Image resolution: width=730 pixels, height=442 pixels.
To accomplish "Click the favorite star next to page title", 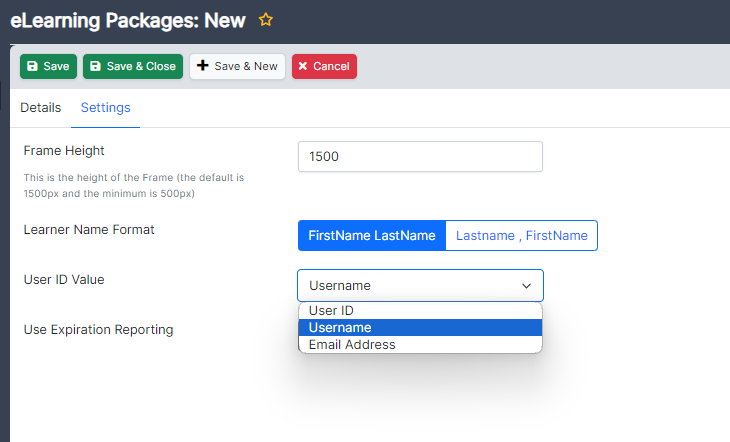I will pos(265,20).
